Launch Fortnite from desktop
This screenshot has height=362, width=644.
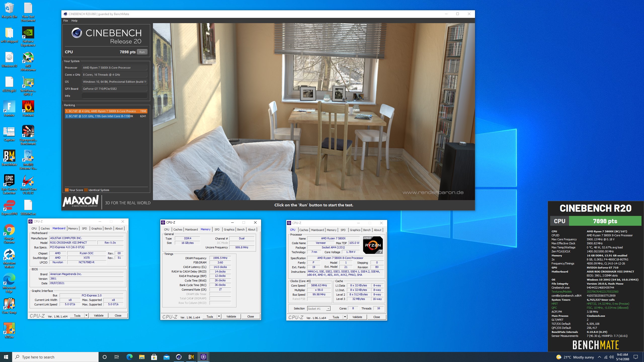point(9,109)
